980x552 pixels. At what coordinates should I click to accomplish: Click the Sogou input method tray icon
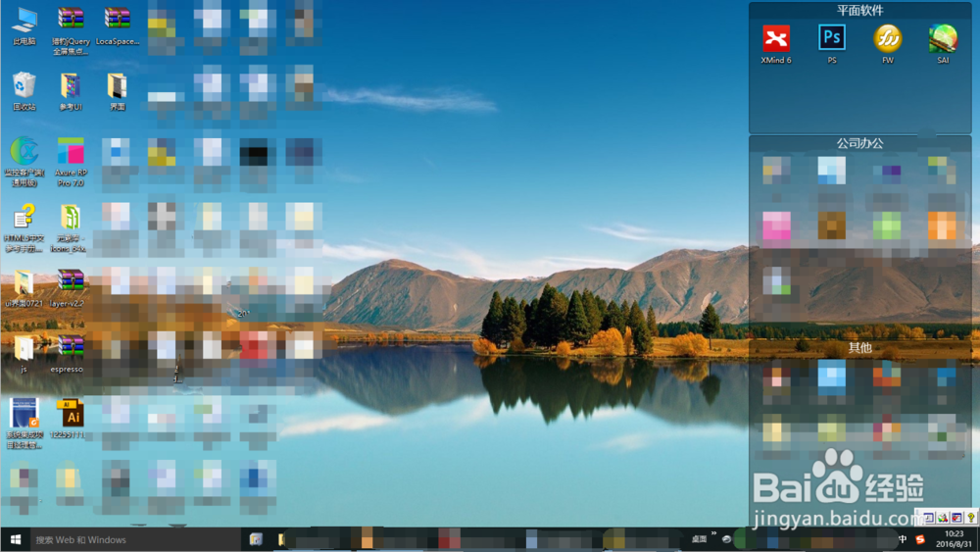[x=920, y=539]
